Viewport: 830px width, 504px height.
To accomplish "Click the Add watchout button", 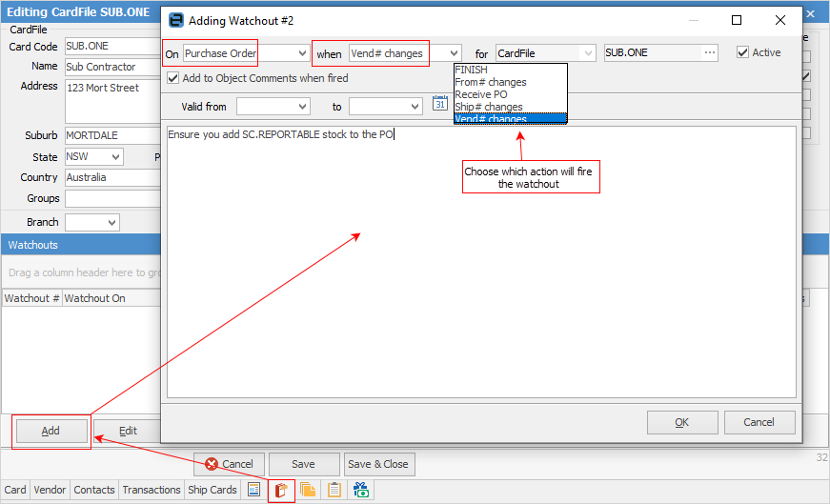I will pos(51,431).
